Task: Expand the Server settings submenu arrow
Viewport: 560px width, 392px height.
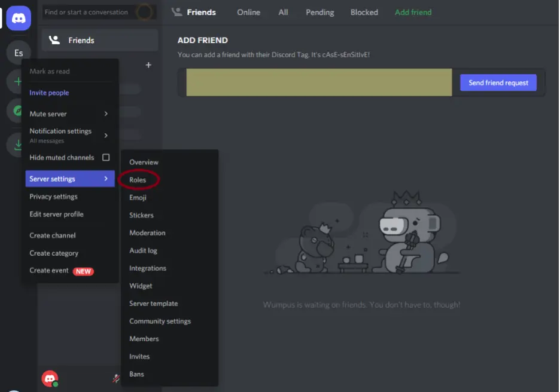Action: pyautogui.click(x=106, y=178)
